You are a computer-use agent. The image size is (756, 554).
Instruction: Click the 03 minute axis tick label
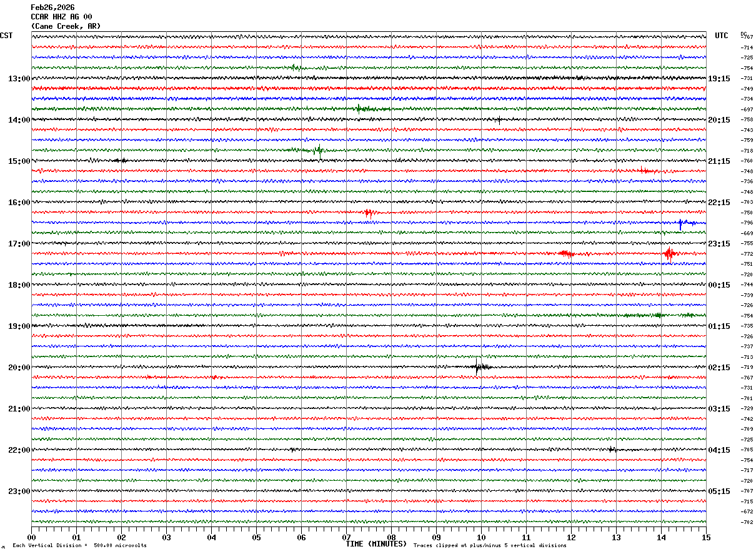tap(166, 537)
